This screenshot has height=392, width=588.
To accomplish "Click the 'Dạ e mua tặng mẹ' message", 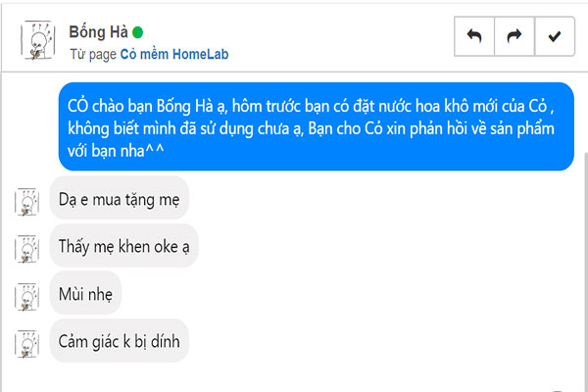I will pyautogui.click(x=120, y=199).
